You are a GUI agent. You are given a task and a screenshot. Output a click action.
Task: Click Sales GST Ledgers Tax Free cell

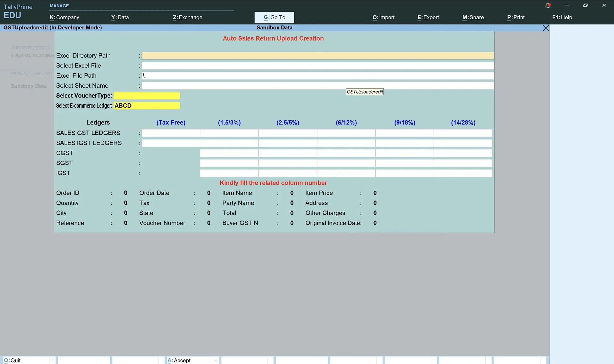coord(171,133)
